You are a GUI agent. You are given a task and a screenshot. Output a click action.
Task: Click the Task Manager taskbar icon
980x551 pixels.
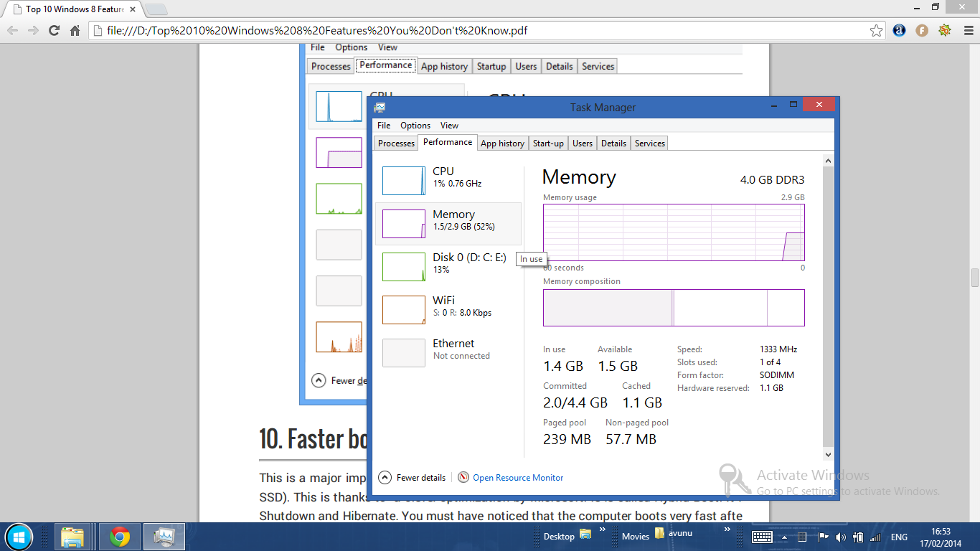[165, 537]
